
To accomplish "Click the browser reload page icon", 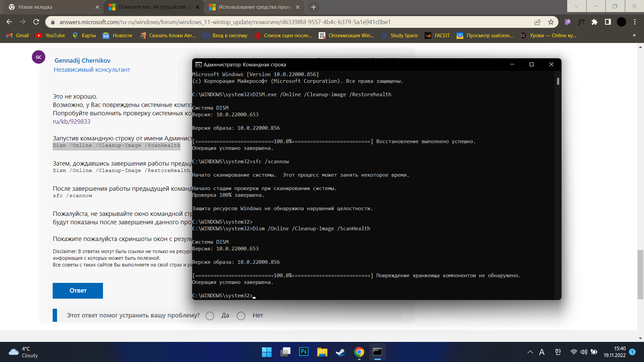I will click(x=36, y=22).
